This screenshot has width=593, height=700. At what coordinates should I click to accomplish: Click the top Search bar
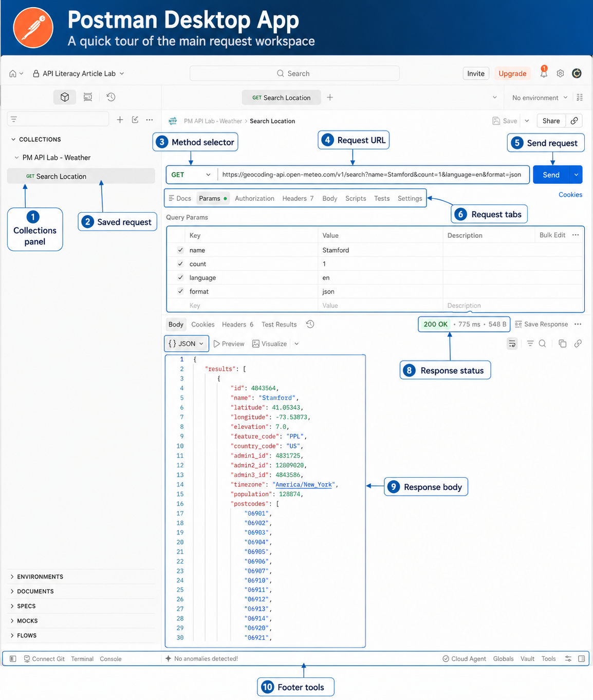pyautogui.click(x=294, y=73)
